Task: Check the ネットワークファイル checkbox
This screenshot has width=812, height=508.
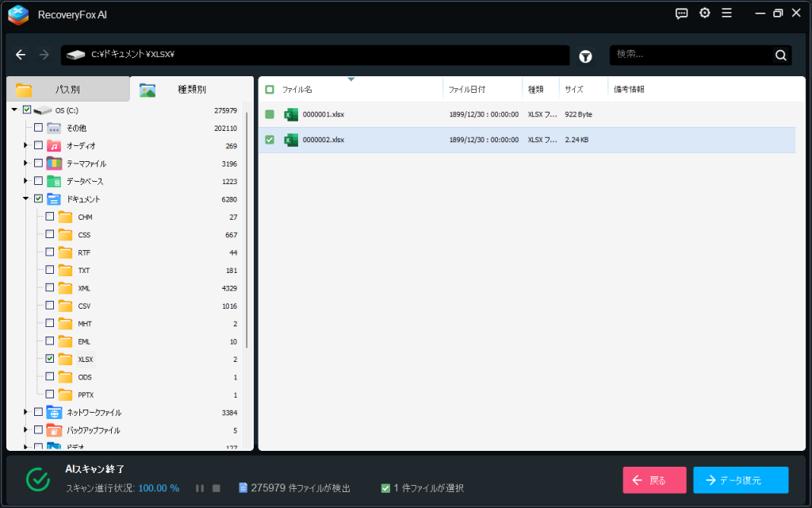Action: coord(38,412)
